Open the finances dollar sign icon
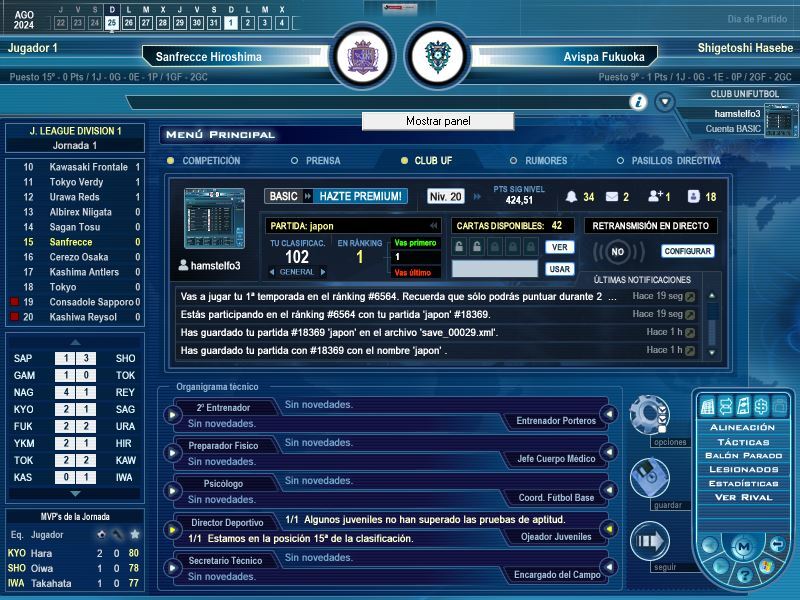This screenshot has width=800, height=600. (x=762, y=406)
